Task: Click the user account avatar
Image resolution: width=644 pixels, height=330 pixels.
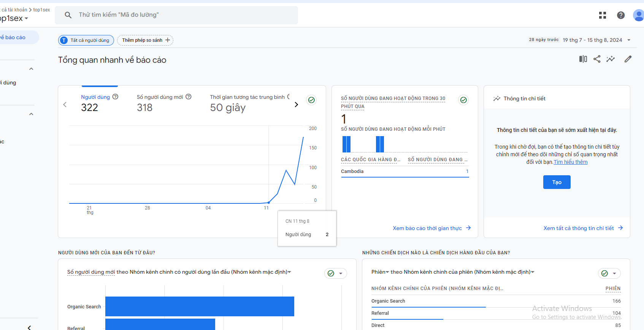Action: coord(638,15)
